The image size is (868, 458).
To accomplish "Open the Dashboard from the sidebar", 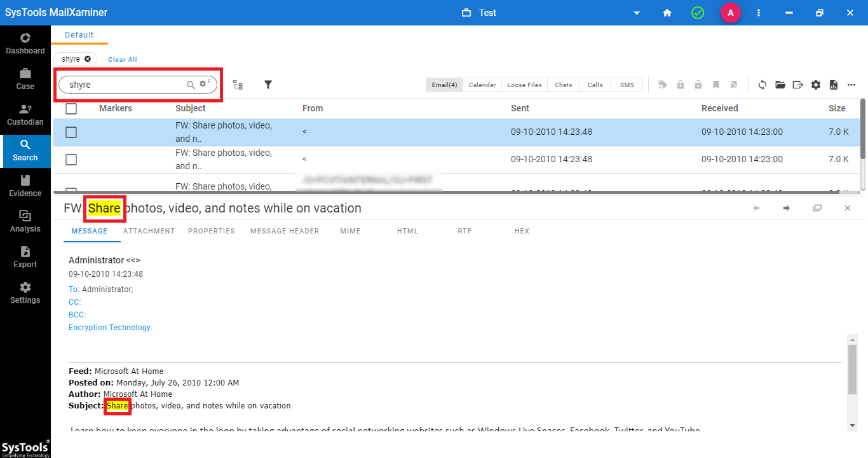I will (25, 44).
